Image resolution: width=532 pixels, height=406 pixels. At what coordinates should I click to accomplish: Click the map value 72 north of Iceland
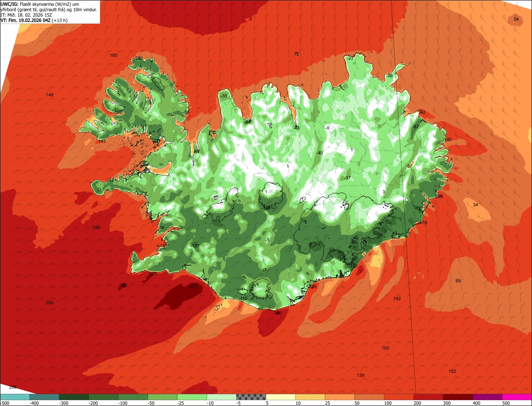296,54
